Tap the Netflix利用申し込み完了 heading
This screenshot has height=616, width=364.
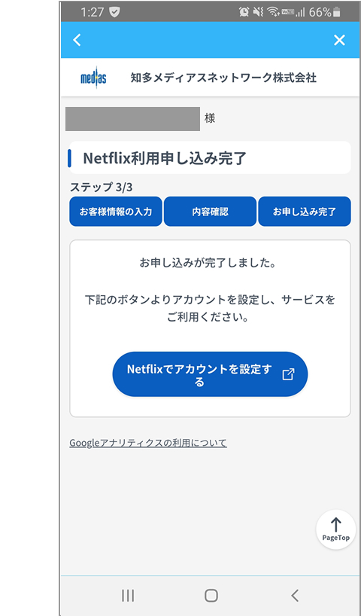pos(165,158)
